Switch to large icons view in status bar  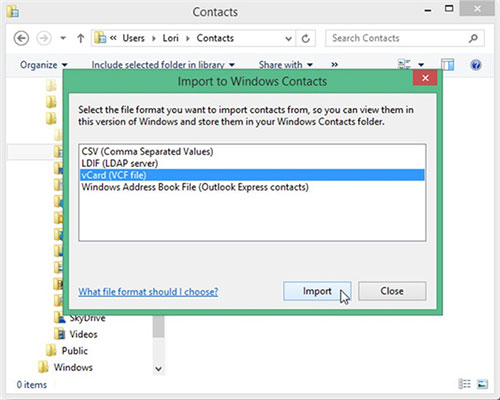click(482, 384)
